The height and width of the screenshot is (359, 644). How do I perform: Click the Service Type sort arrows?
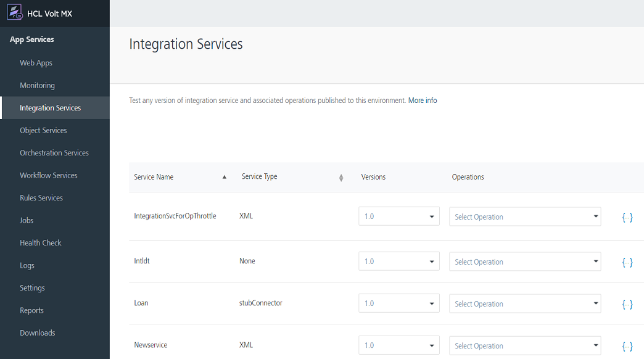pyautogui.click(x=341, y=178)
